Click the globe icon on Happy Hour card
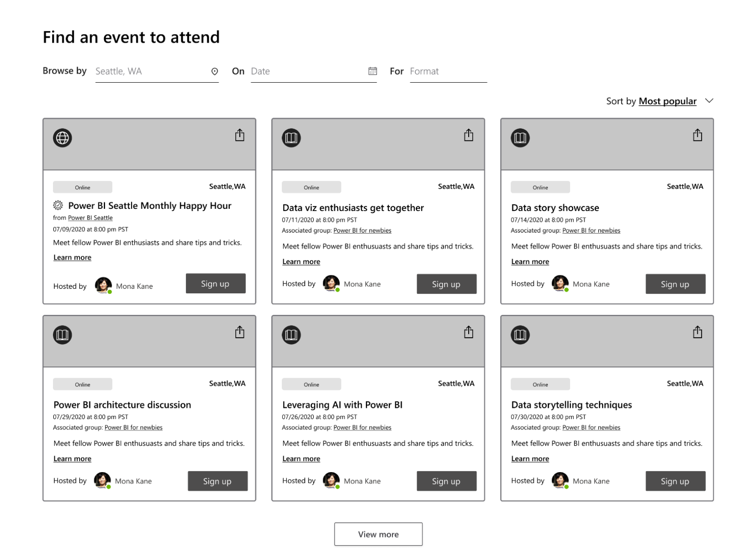 pos(62,138)
